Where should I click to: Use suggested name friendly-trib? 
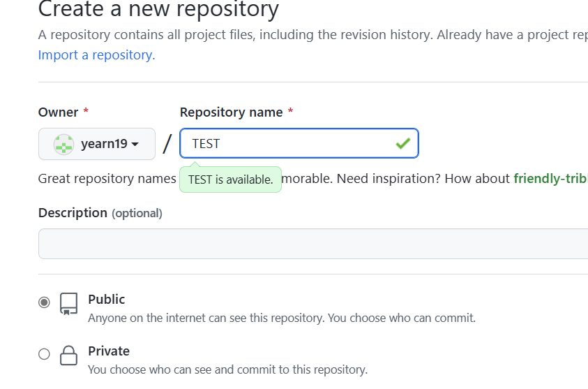point(550,179)
